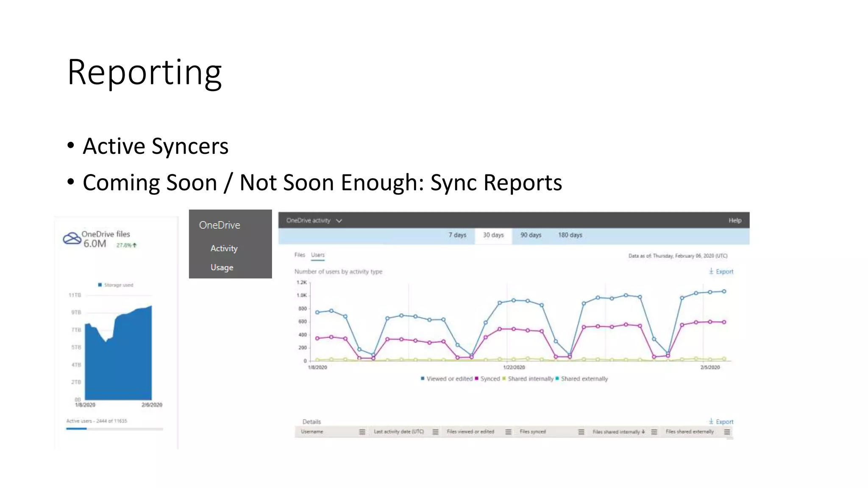The width and height of the screenshot is (868, 488).
Task: Click the storage used area chart
Action: point(118,354)
